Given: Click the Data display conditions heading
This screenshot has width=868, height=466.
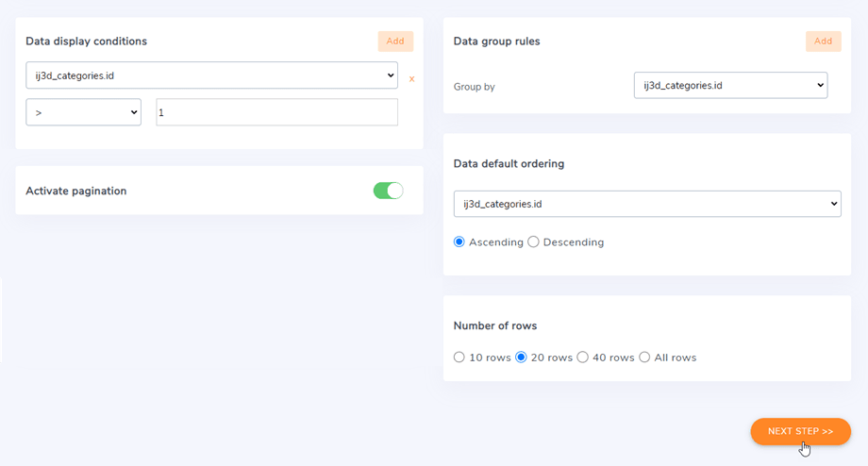Looking at the screenshot, I should 86,42.
